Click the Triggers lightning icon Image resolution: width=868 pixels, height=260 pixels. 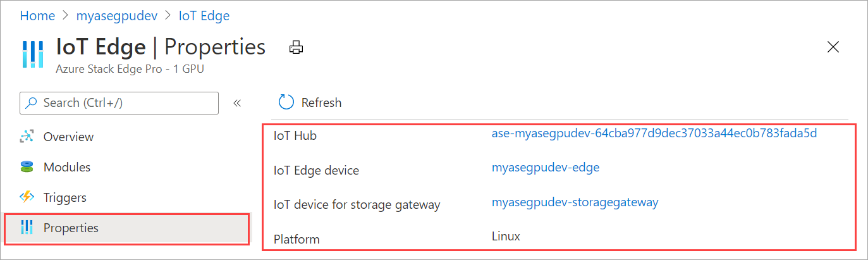coord(27,197)
